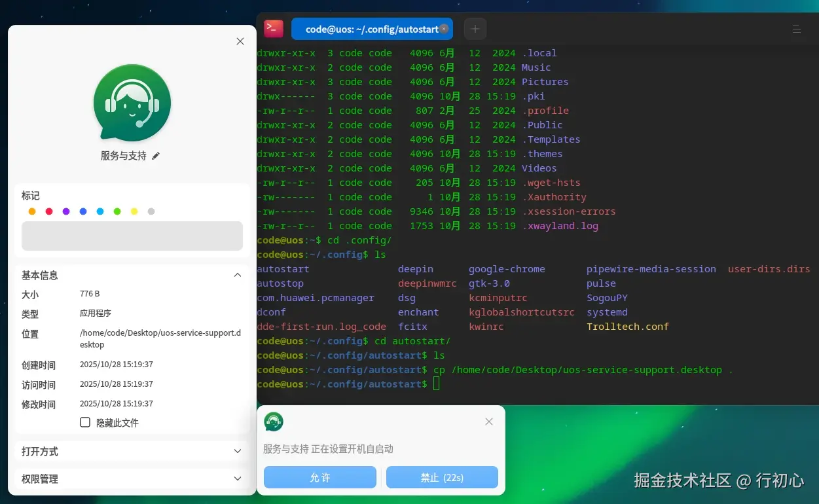Click the terminal app icon in the title bar
The image size is (819, 504).
(273, 28)
